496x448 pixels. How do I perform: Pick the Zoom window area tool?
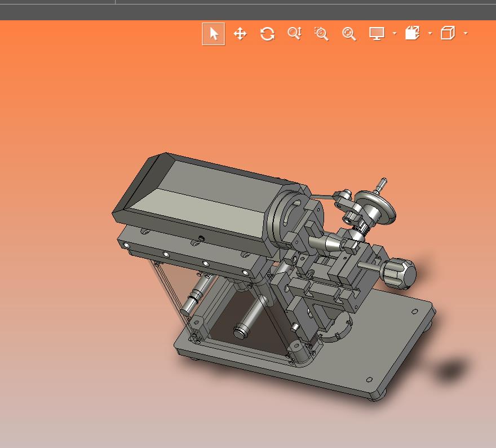(321, 34)
